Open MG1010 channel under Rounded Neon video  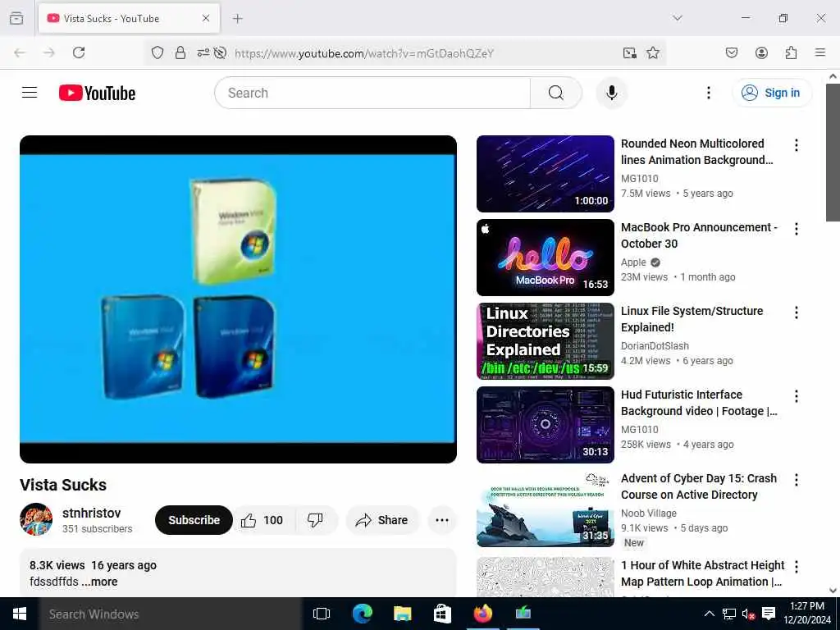coord(640,178)
